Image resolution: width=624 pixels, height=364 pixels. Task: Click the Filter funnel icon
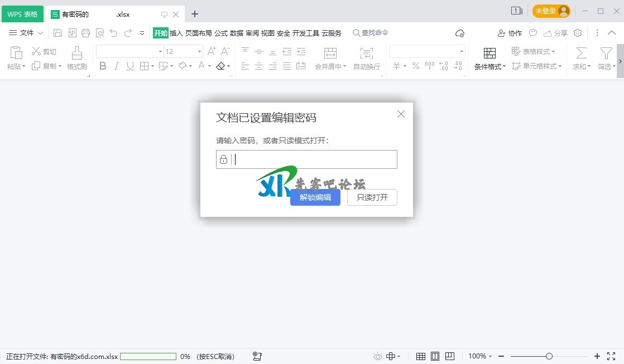(x=606, y=53)
